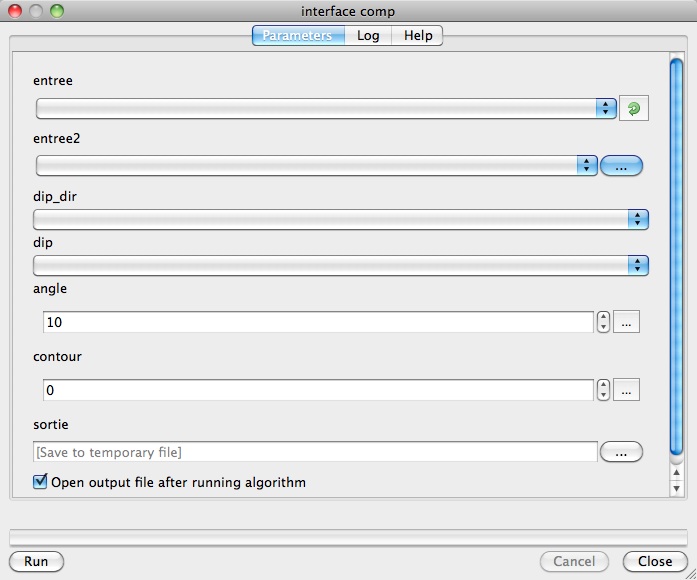This screenshot has height=580, width=697.
Task: Click the ellipsis button beside the angle field
Action: [x=626, y=322]
